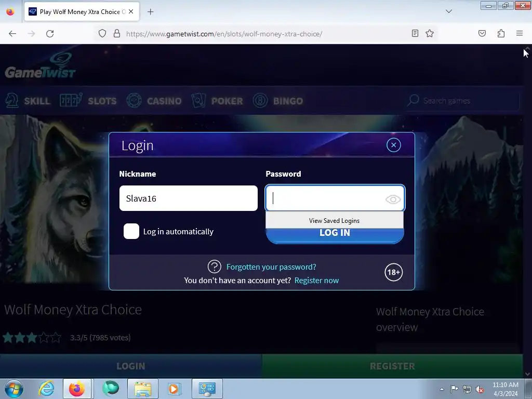
Task: Go back with the browser back arrow
Action: (x=12, y=34)
